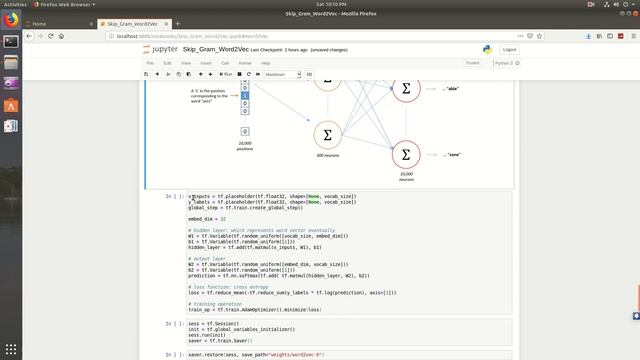
Task: Go back with the browser back arrow
Action: [x=29, y=36]
